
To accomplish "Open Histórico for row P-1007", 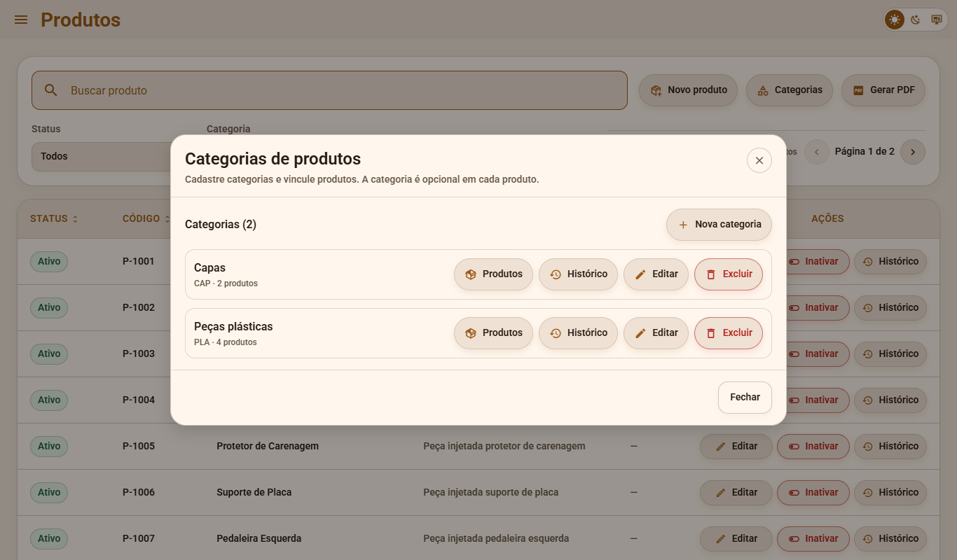I will [x=890, y=539].
